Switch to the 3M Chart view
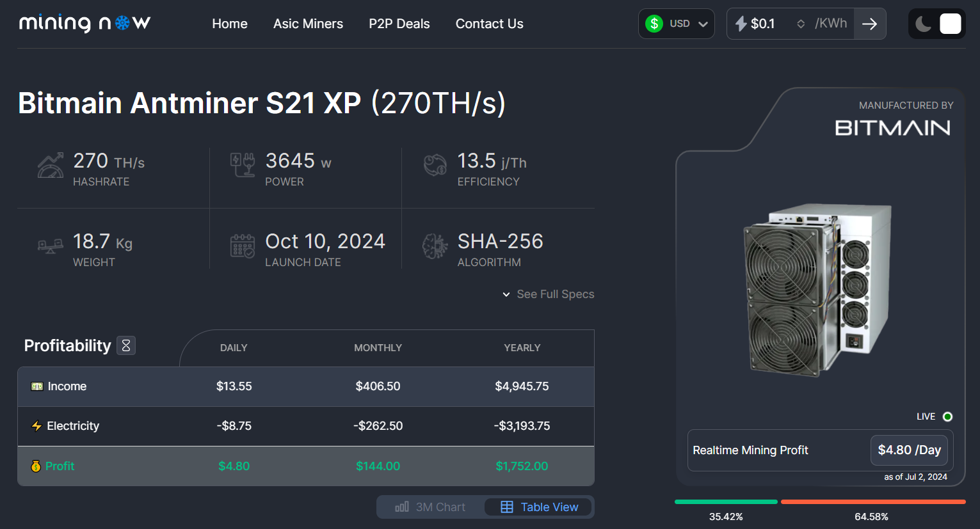Screen dimensions: 980x529 point(431,507)
